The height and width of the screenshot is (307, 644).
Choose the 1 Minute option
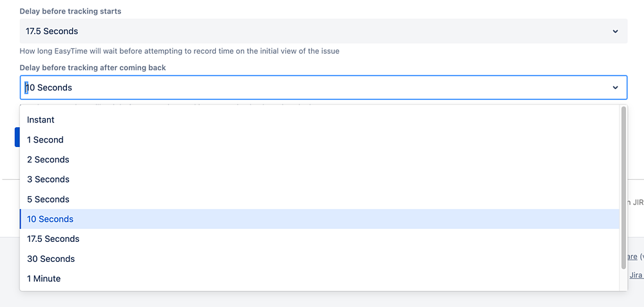click(44, 279)
